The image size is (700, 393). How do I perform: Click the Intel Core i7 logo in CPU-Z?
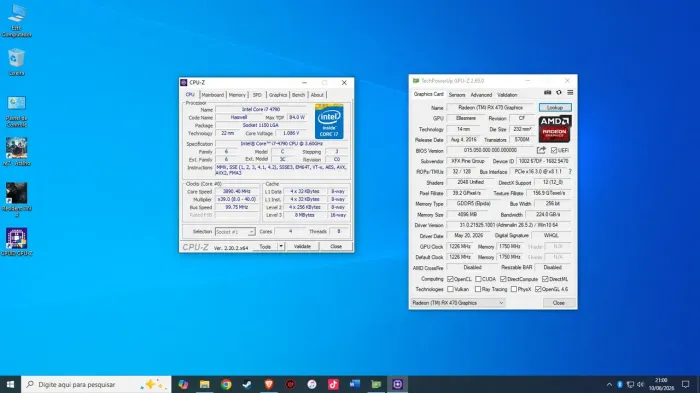click(329, 121)
